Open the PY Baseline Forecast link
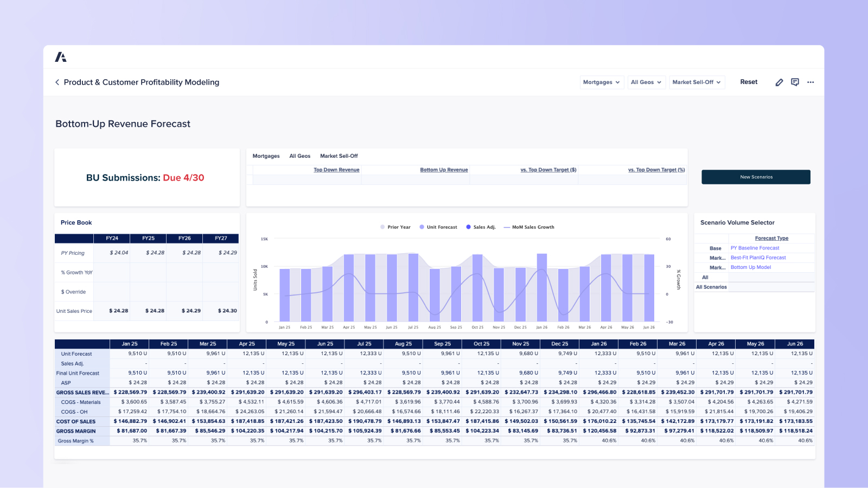868x488 pixels. pos(755,248)
